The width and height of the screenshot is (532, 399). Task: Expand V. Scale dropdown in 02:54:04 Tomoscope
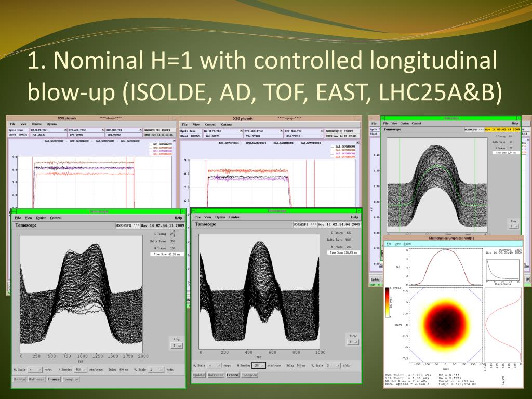333,365
